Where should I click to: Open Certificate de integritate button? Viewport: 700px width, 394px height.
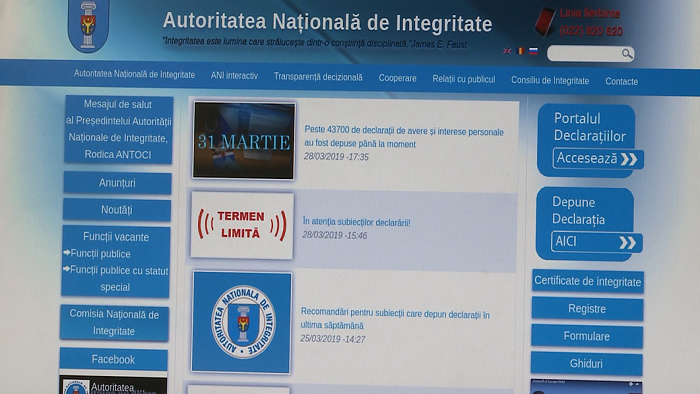pos(588,281)
